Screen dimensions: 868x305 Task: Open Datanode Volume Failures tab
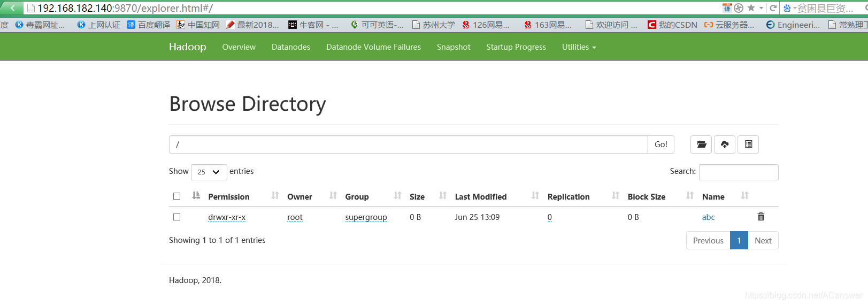(374, 47)
